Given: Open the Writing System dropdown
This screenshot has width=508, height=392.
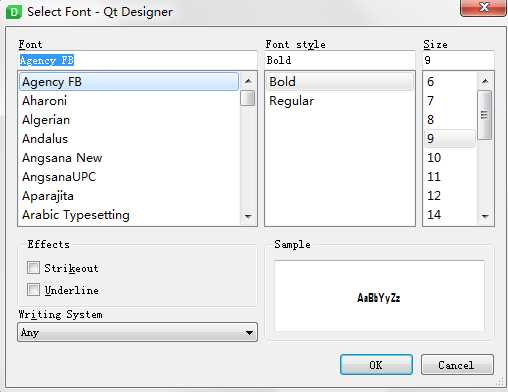Looking at the screenshot, I should click(x=137, y=332).
